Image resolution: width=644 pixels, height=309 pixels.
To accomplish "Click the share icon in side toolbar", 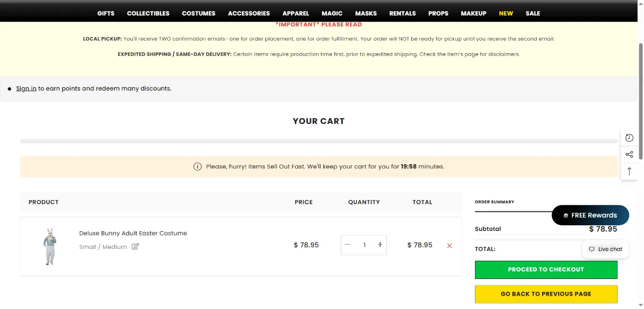I will pyautogui.click(x=630, y=154).
